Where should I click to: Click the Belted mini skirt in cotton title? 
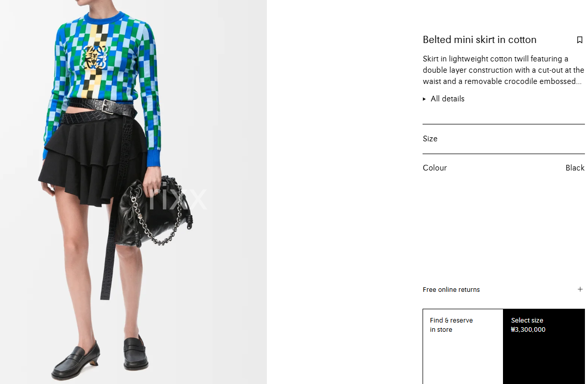[479, 40]
